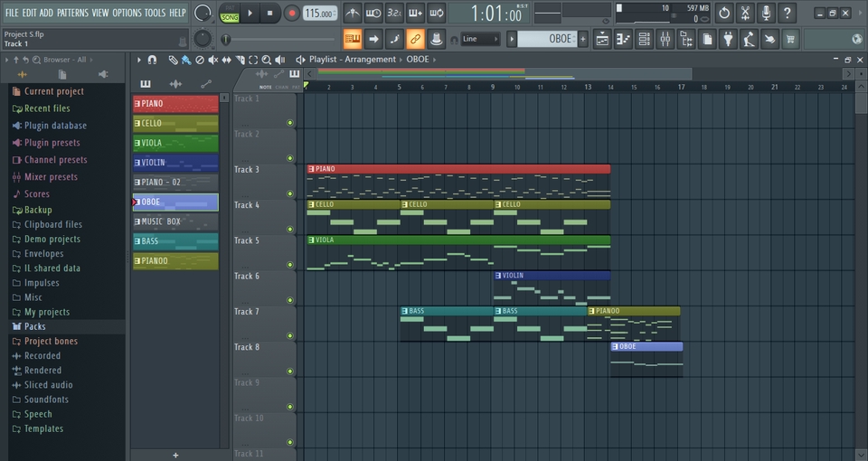Open the VIOLIN clip menu icon on Track 6

497,275
